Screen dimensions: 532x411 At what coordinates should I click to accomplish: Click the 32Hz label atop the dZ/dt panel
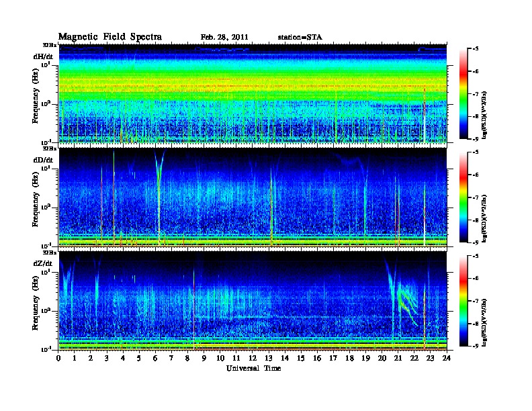50,253
